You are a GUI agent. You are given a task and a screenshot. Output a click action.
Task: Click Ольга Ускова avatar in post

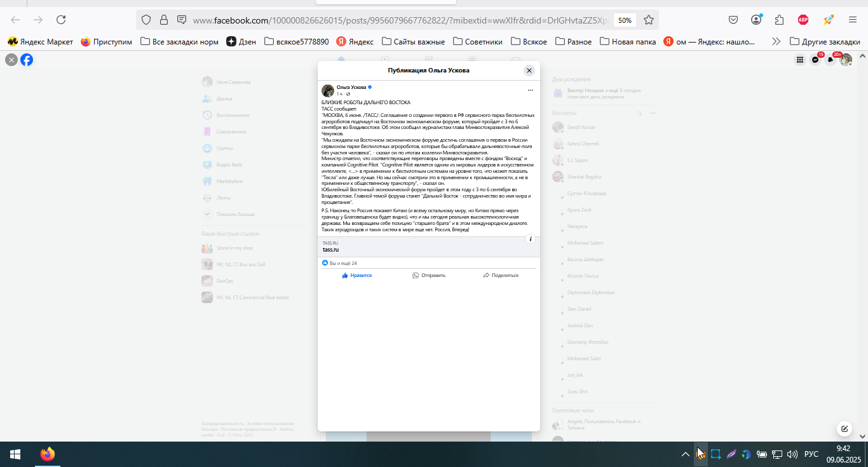[328, 90]
